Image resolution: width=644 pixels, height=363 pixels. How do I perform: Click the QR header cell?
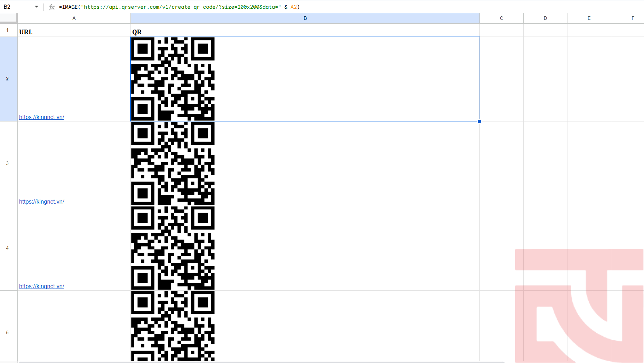[x=305, y=30]
